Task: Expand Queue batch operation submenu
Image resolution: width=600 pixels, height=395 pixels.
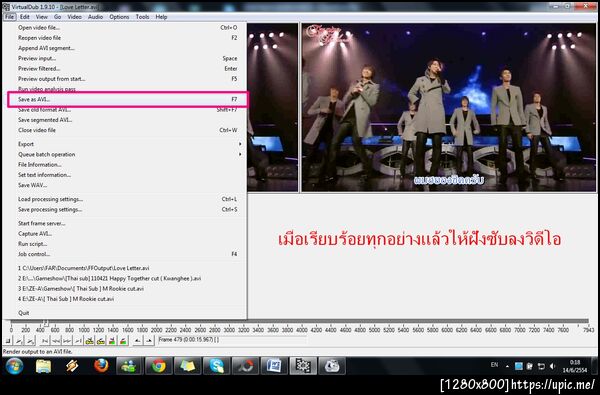Action: (127, 154)
